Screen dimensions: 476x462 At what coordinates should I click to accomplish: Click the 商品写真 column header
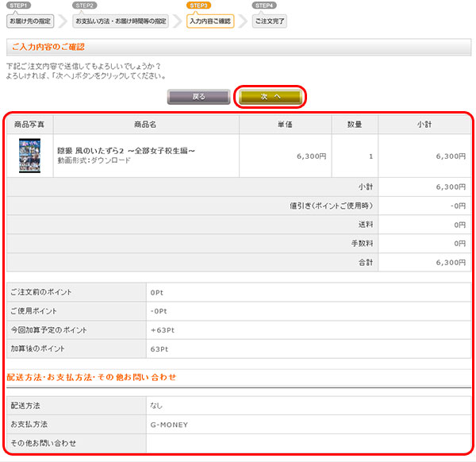click(29, 125)
